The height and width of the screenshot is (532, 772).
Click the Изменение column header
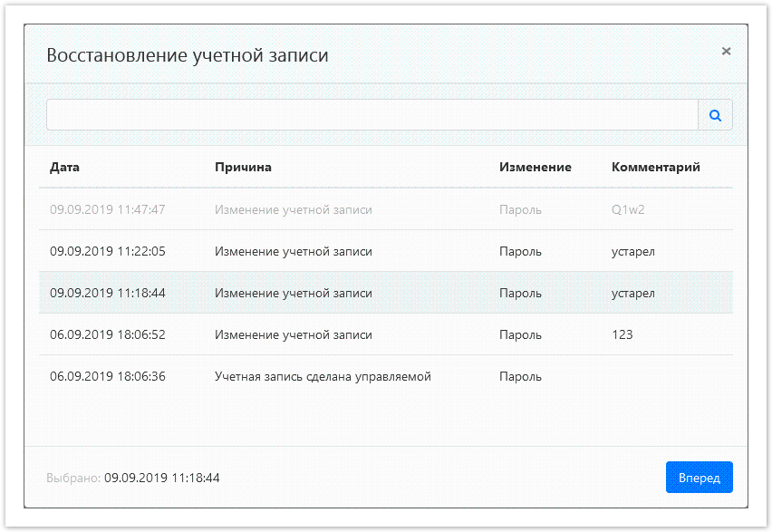point(535,167)
